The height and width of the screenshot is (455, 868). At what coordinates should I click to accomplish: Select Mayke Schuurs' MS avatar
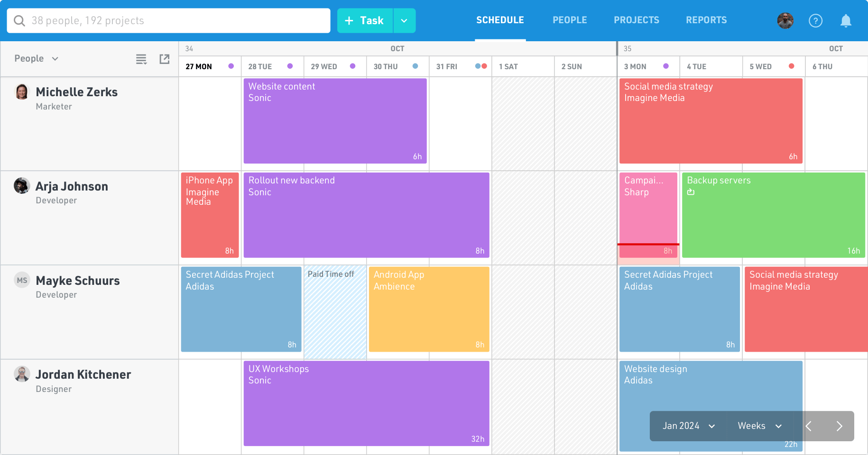(22, 280)
